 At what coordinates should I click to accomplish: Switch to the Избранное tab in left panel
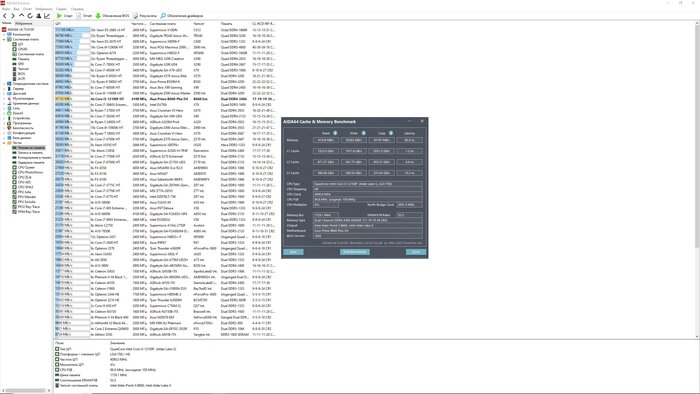click(x=24, y=23)
